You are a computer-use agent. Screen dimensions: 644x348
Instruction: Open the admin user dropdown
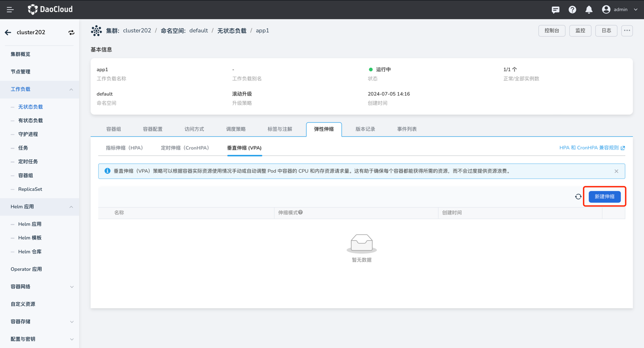pyautogui.click(x=620, y=9)
